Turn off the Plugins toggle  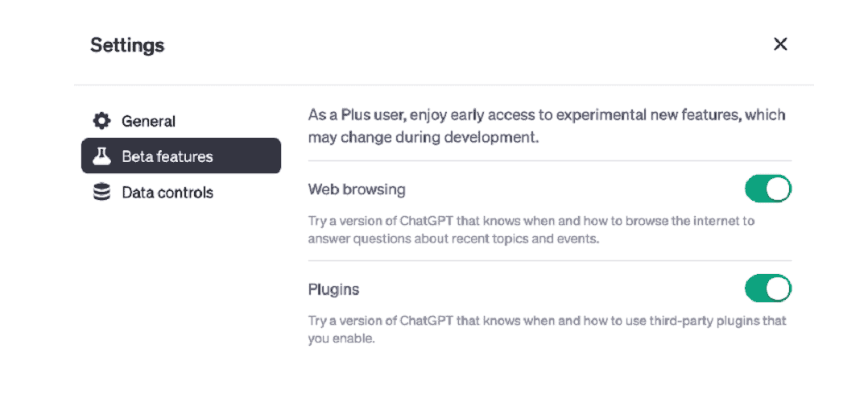click(x=768, y=289)
